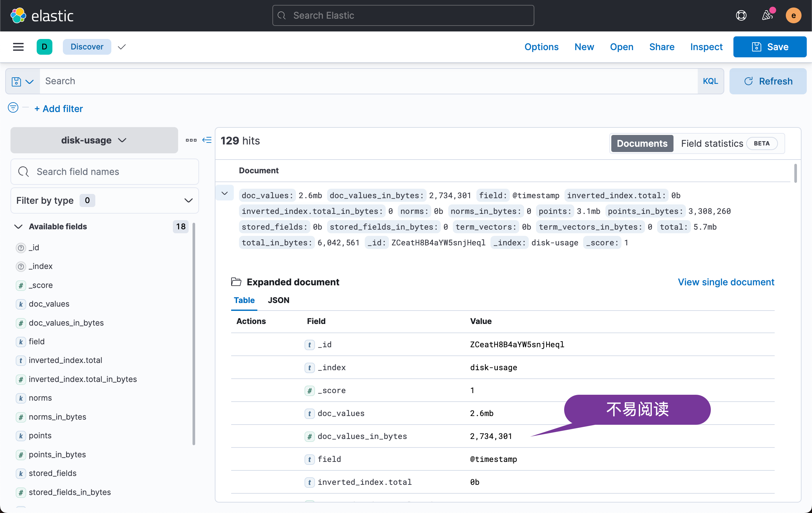Click the Refresh button
Image resolution: width=812 pixels, height=513 pixels.
coord(768,81)
